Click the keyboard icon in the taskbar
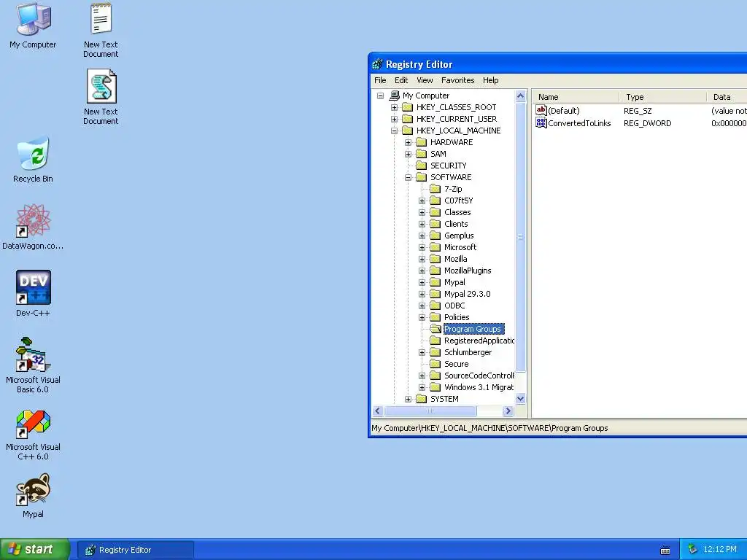The width and height of the screenshot is (747, 560). [665, 551]
